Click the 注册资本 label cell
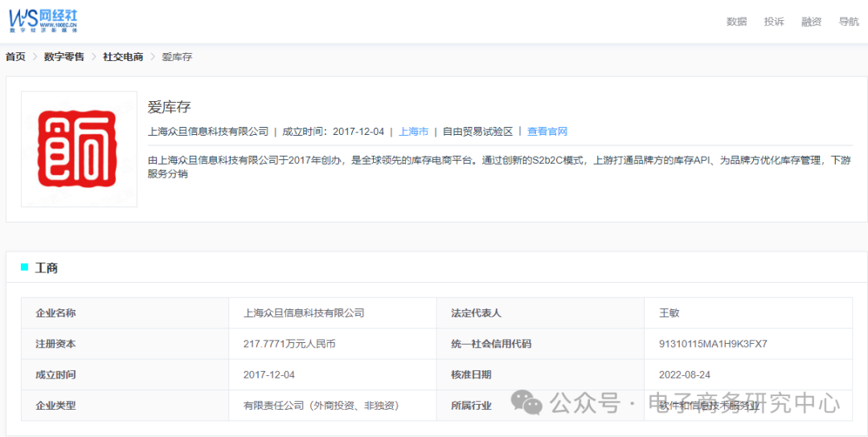This screenshot has height=437, width=868. pos(125,344)
